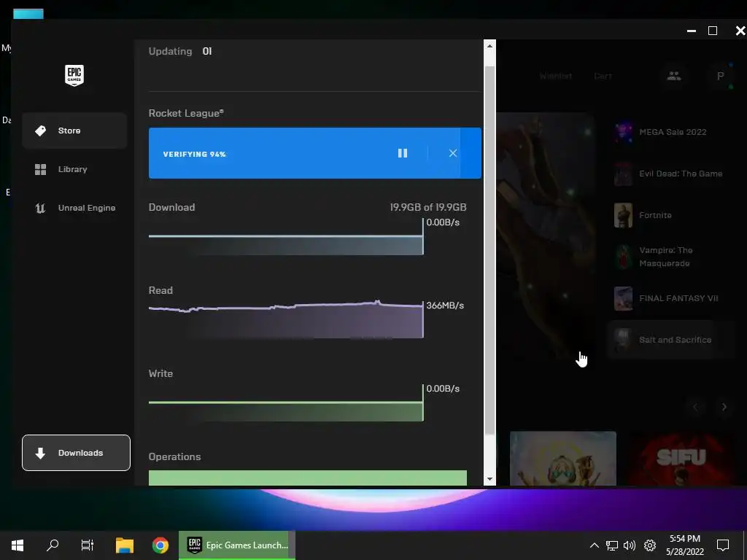
Task: Click the Rocket League title text
Action: point(186,113)
